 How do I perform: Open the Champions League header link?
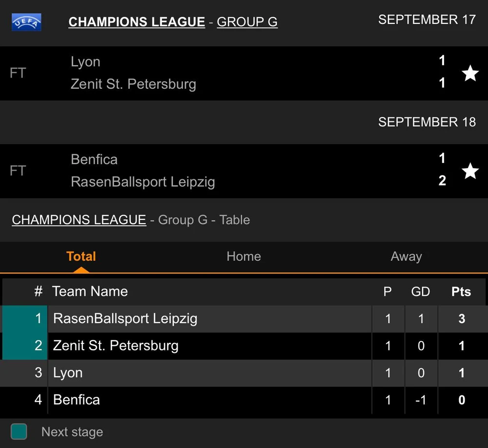[137, 22]
